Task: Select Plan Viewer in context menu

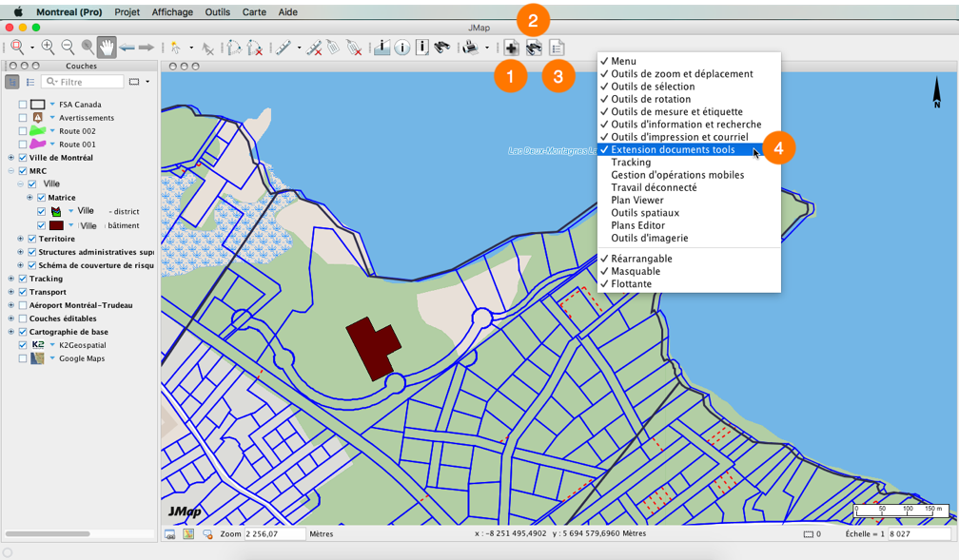Action: (637, 201)
